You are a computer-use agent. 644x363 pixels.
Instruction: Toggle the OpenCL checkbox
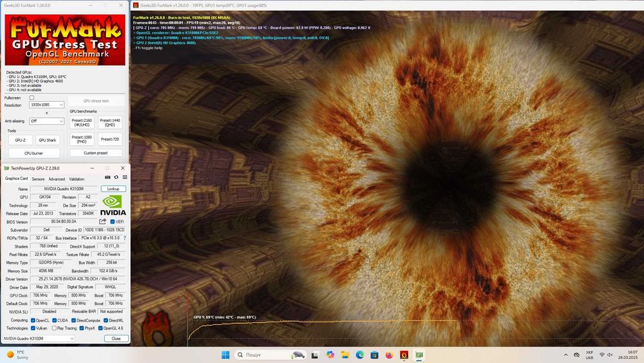tap(33, 320)
